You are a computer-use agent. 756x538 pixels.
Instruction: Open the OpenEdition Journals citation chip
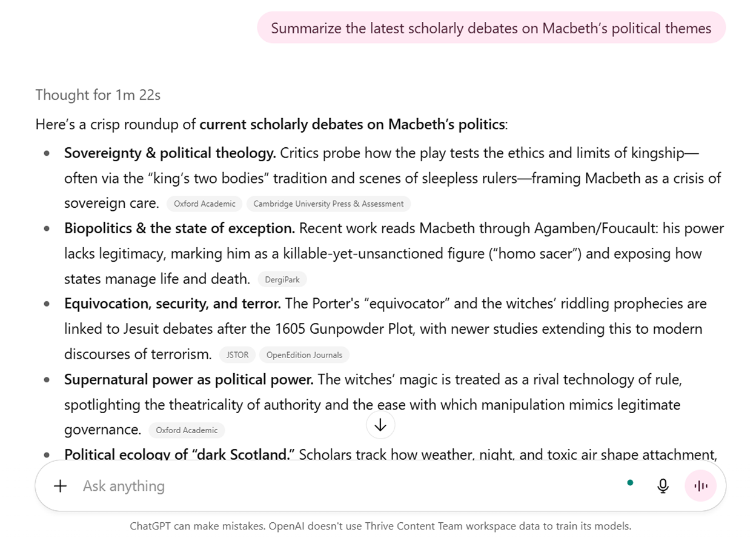point(304,354)
